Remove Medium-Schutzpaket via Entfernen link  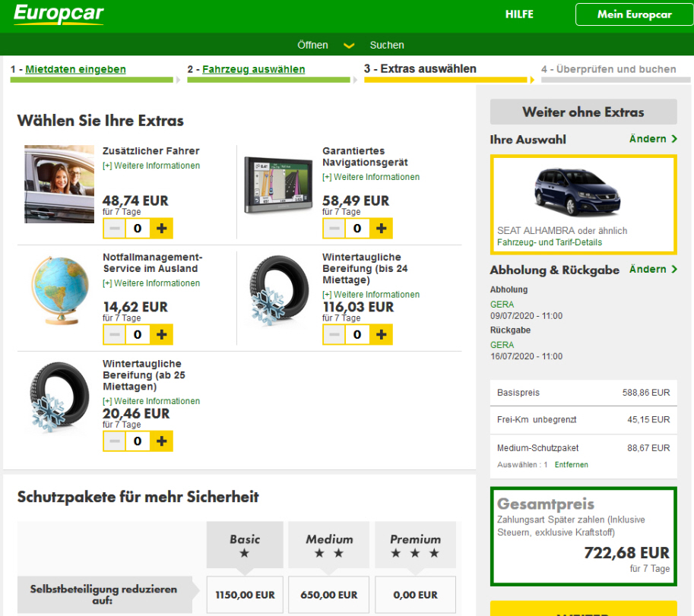[571, 464]
